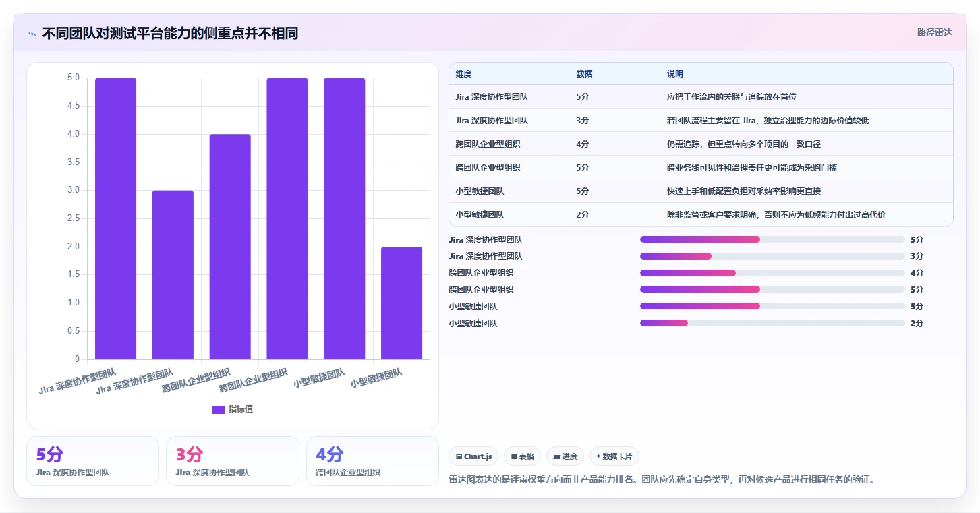Click the 2.5 y-axis tick label
The image size is (980, 513).
point(74,218)
